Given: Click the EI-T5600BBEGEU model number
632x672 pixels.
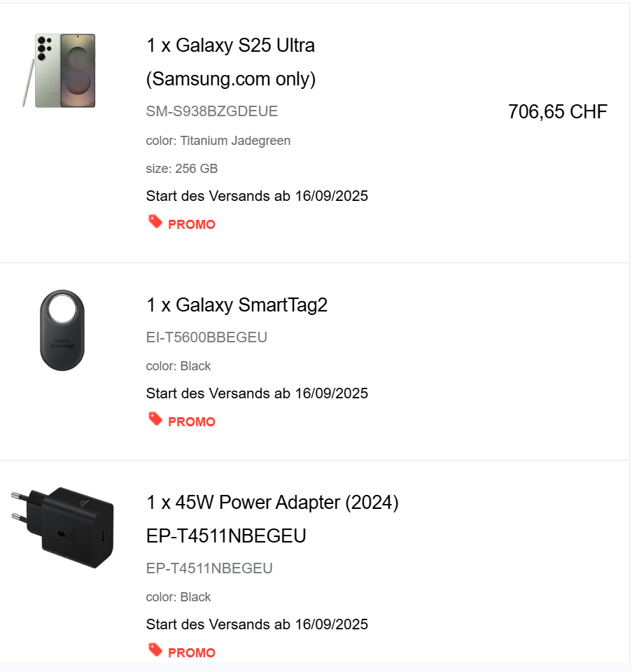Looking at the screenshot, I should click(x=206, y=337).
